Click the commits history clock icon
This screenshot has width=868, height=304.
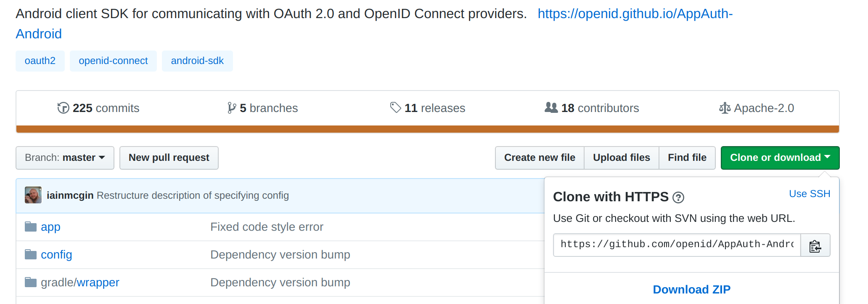tap(63, 108)
